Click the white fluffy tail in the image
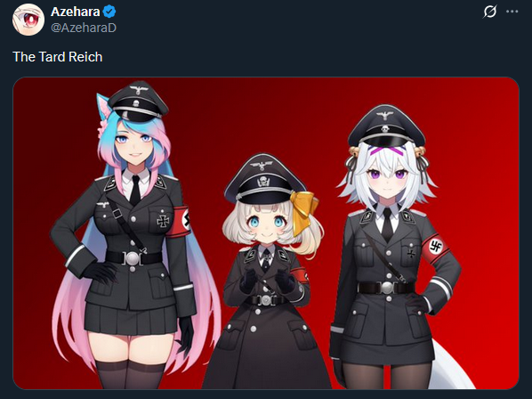532x399 pixels. 449,367
